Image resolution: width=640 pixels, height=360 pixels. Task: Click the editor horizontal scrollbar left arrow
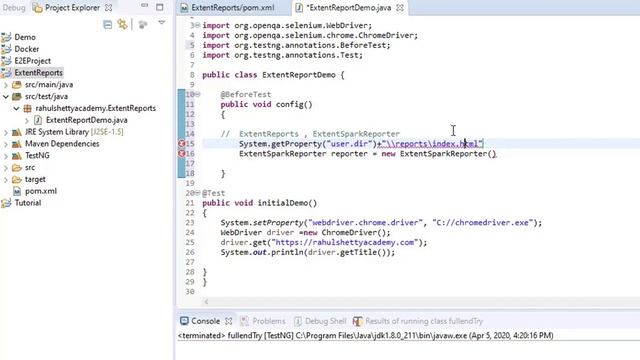pos(206,302)
